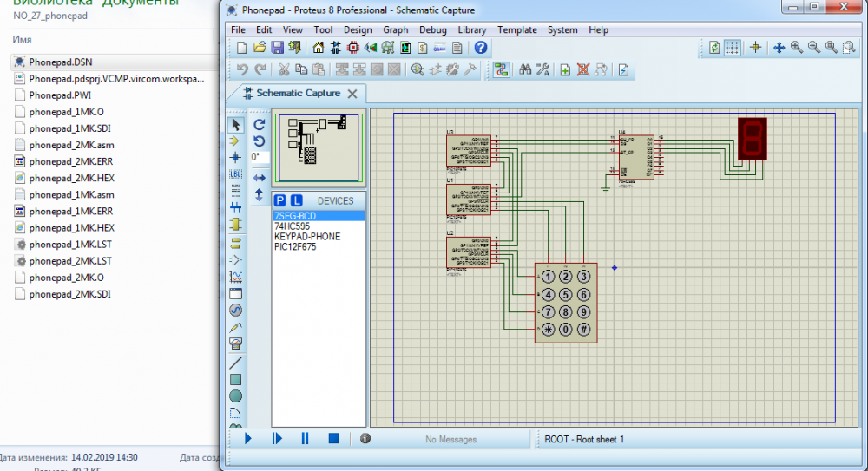Click the Rotate Clockwise arrow

point(259,125)
